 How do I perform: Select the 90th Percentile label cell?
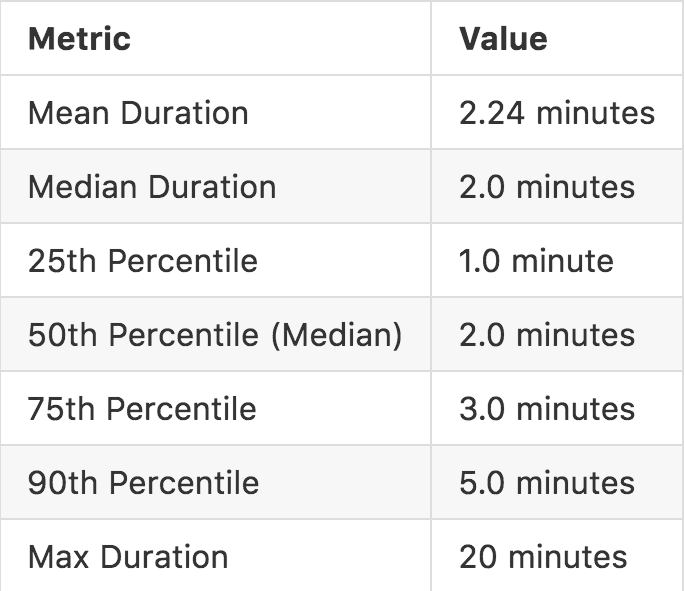point(144,483)
